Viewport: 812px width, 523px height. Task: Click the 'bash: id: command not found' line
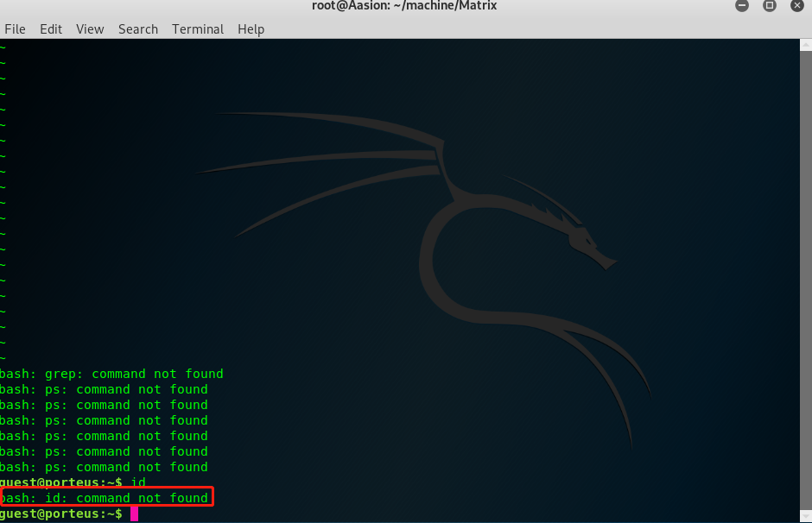pos(104,498)
